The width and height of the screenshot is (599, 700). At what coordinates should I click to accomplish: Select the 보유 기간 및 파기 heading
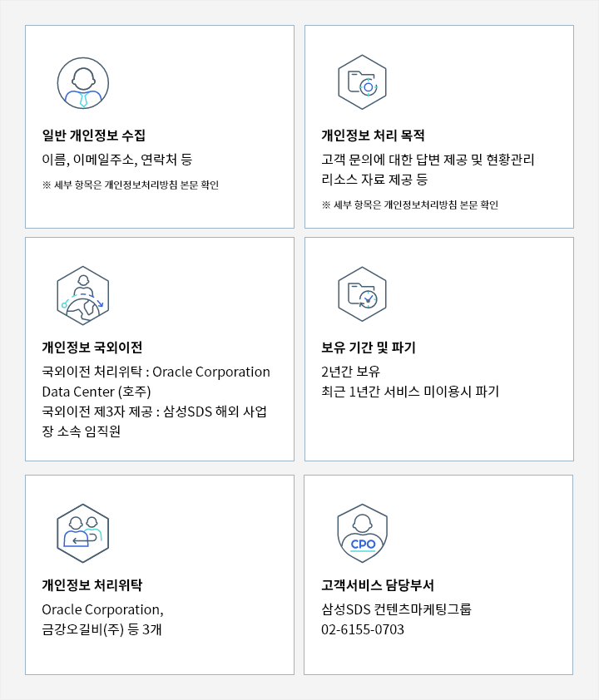click(x=369, y=348)
